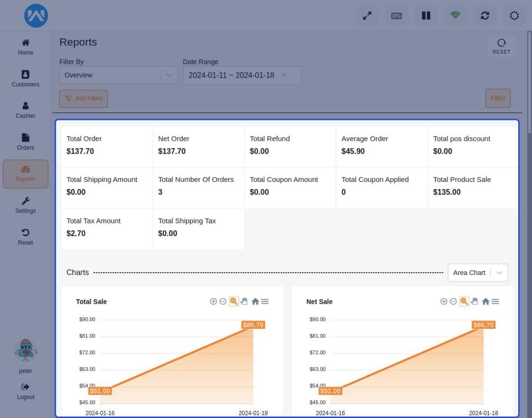Click the green Wi-Fi status icon
Screen dimensions: 532x418
pyautogui.click(x=456, y=16)
